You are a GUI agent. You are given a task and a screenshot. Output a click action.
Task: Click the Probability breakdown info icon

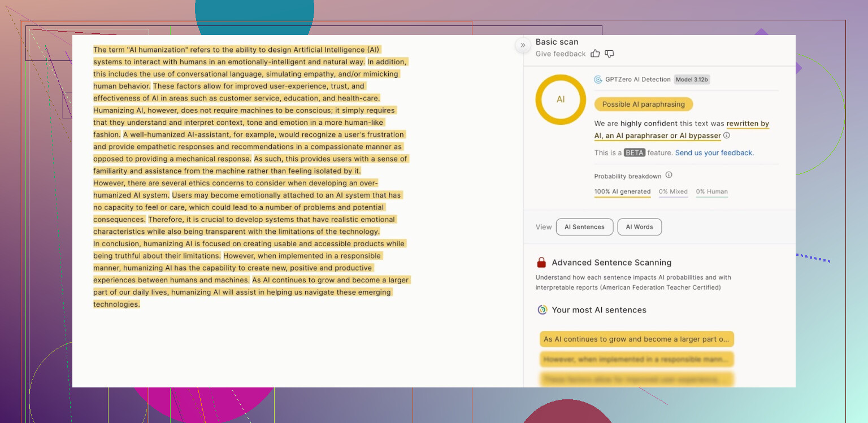pyautogui.click(x=669, y=175)
